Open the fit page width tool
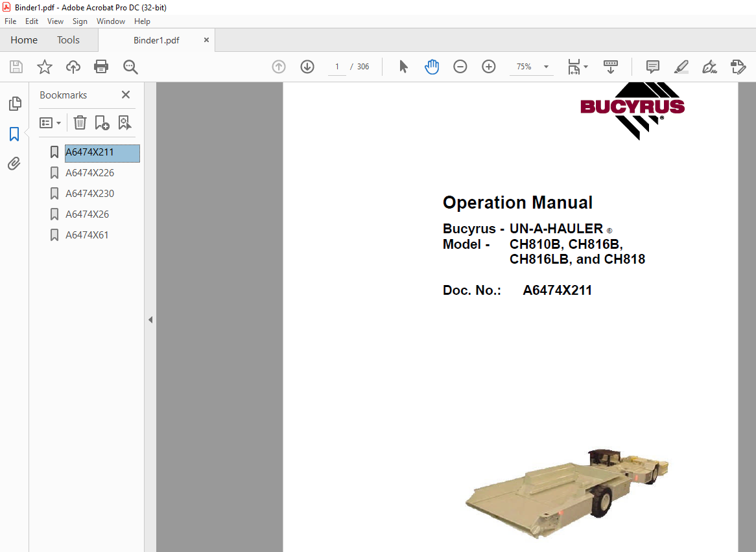 pos(574,67)
